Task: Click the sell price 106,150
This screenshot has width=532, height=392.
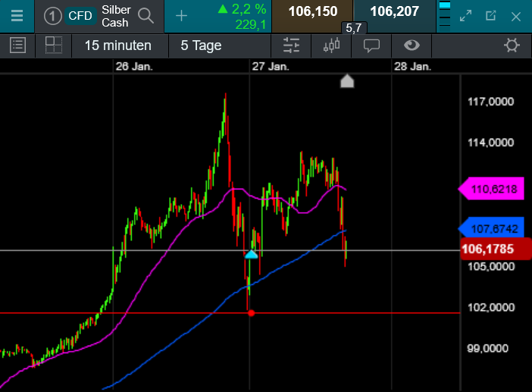Action: tap(312, 12)
